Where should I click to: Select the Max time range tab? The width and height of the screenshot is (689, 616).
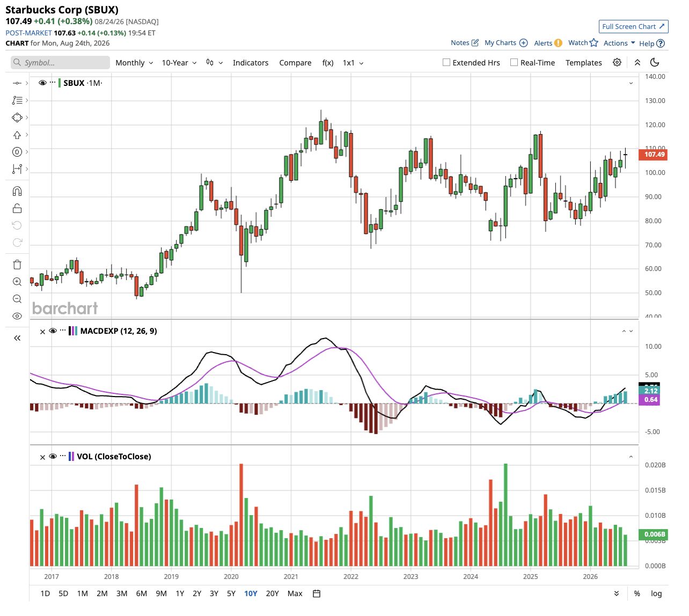(x=295, y=593)
